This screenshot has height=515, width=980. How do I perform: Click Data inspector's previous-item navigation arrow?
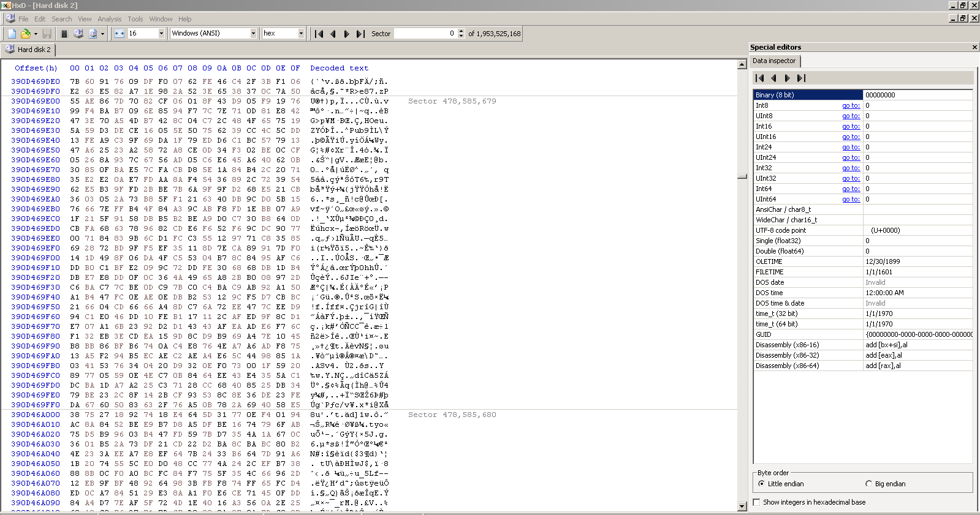coord(773,78)
